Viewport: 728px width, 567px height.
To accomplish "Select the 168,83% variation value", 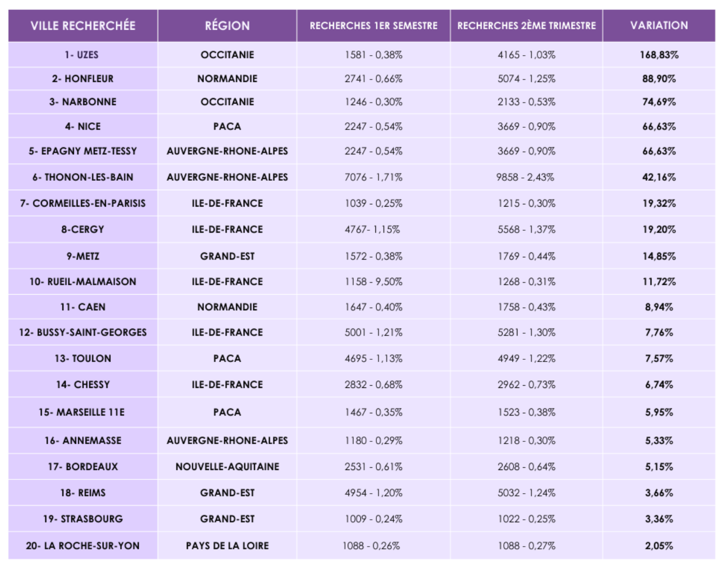I will (659, 55).
